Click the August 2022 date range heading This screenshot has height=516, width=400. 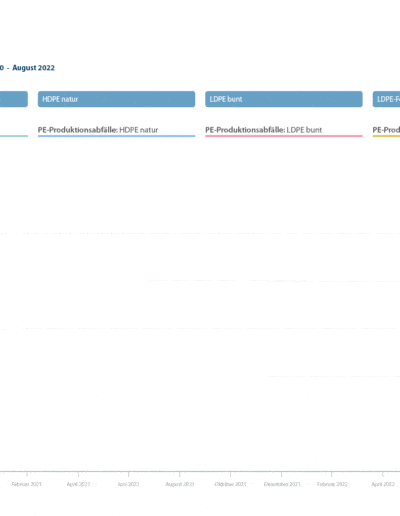[33, 68]
